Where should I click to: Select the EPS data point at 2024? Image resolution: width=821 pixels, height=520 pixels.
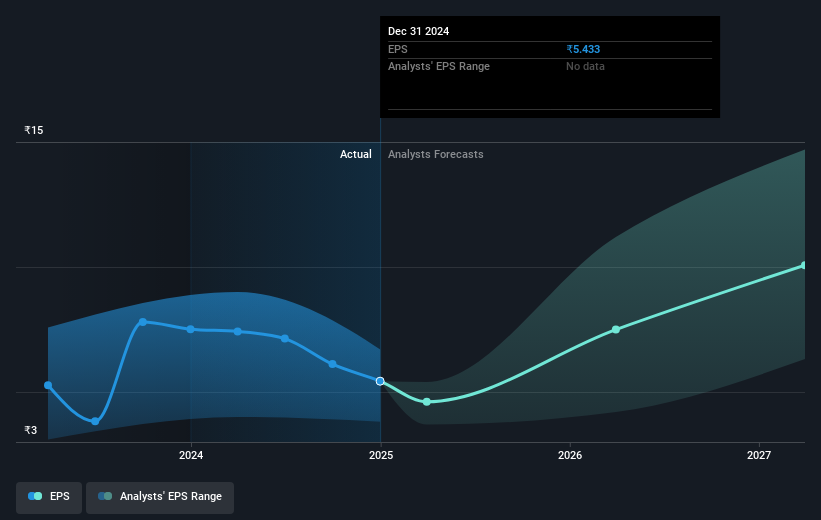coord(191,329)
